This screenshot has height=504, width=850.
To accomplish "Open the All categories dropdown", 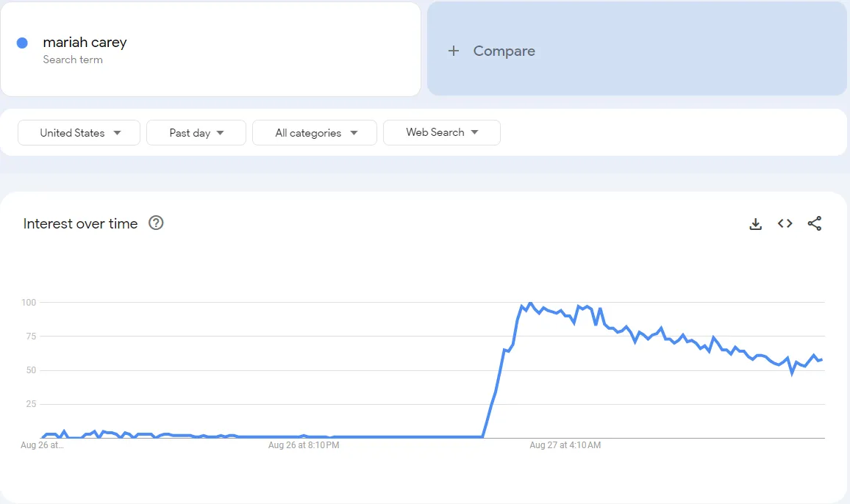I will point(314,133).
